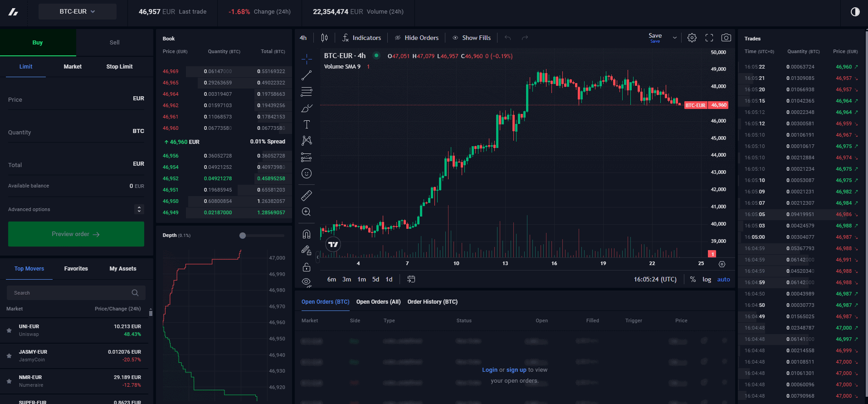Select the 6m chart range

coord(332,279)
